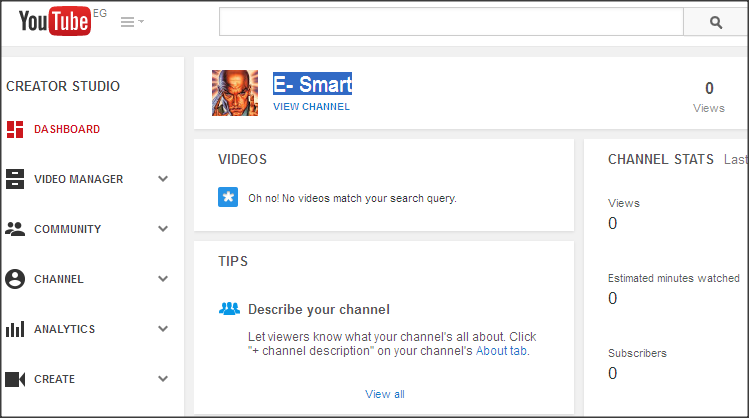Expand the Channel section chevron
Screen dimensions: 749x418
point(163,279)
